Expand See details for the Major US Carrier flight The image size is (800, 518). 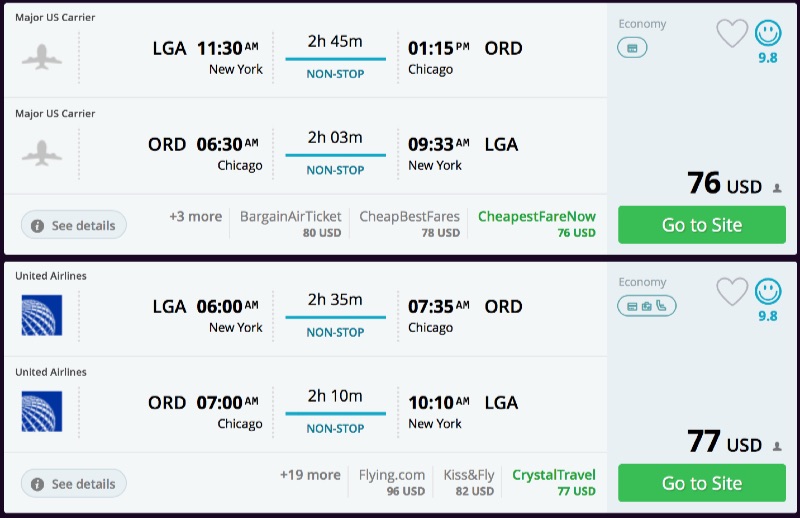point(74,225)
